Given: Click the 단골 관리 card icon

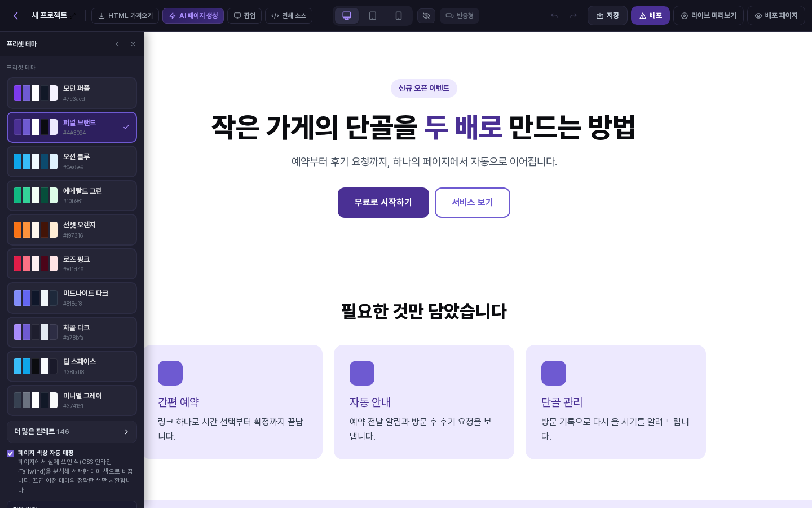Looking at the screenshot, I should click(x=554, y=373).
